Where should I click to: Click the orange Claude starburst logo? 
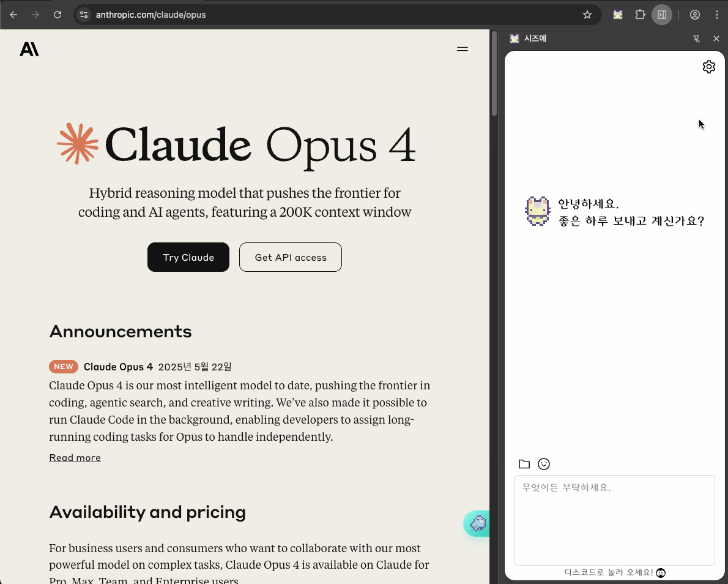point(78,144)
